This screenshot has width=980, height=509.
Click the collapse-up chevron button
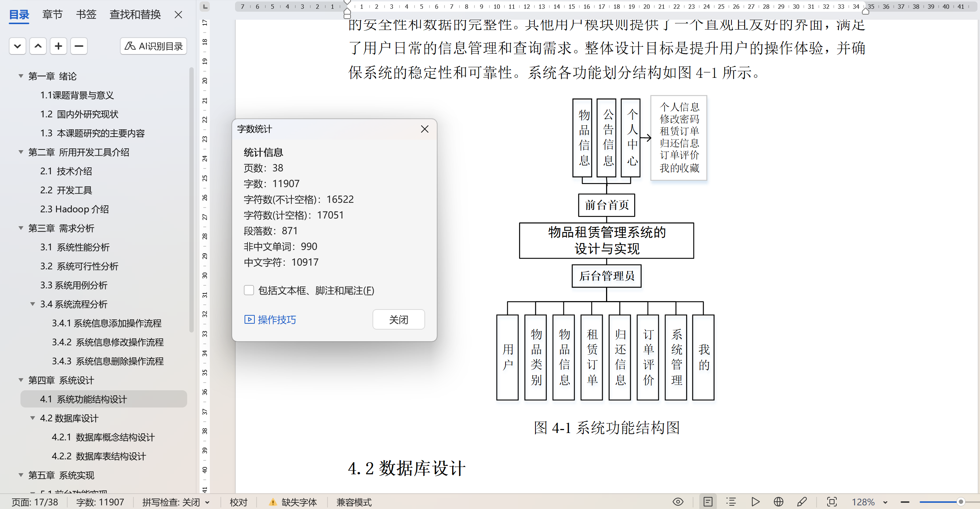point(38,46)
